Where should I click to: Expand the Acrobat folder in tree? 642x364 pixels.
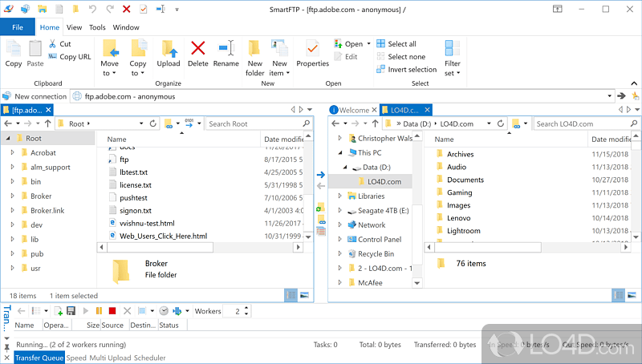click(x=12, y=152)
